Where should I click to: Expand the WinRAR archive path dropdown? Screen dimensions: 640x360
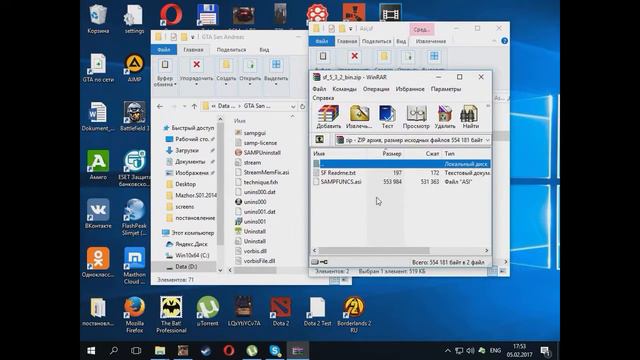487,140
